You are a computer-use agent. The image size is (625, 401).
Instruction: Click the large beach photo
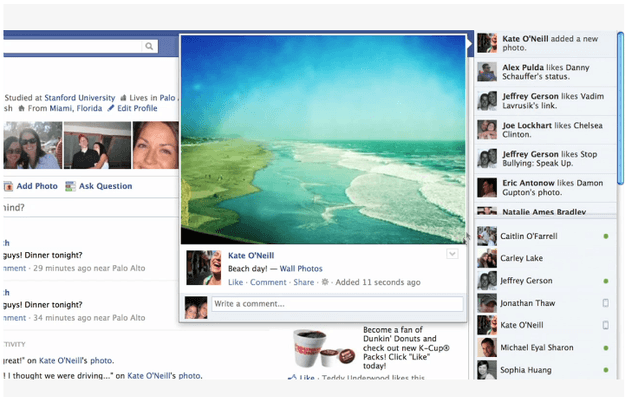(323, 139)
